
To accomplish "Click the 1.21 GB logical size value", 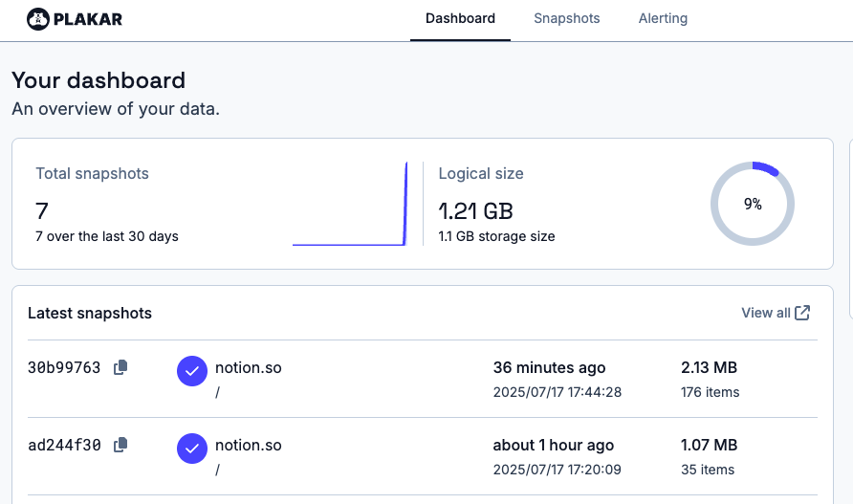I will pyautogui.click(x=476, y=210).
